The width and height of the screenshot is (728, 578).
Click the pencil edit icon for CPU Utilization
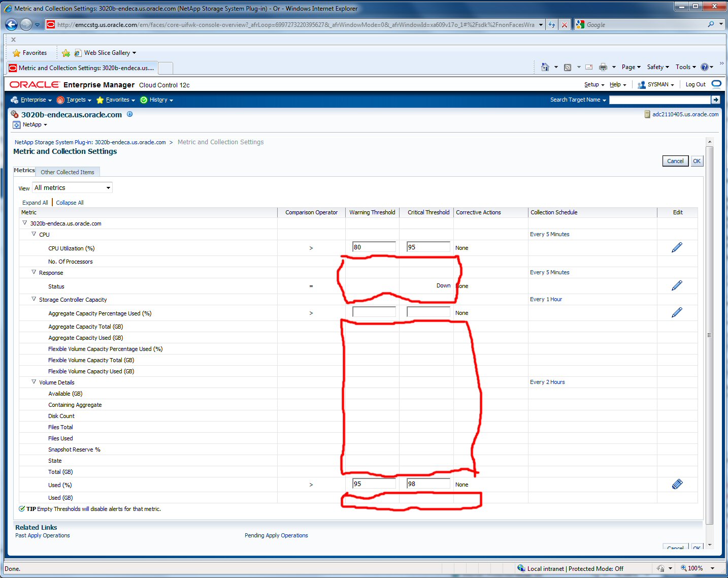677,247
